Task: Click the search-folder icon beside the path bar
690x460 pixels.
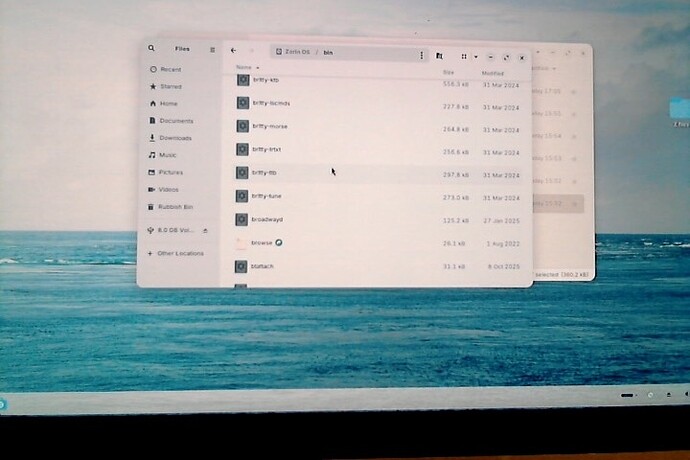Action: (439, 56)
